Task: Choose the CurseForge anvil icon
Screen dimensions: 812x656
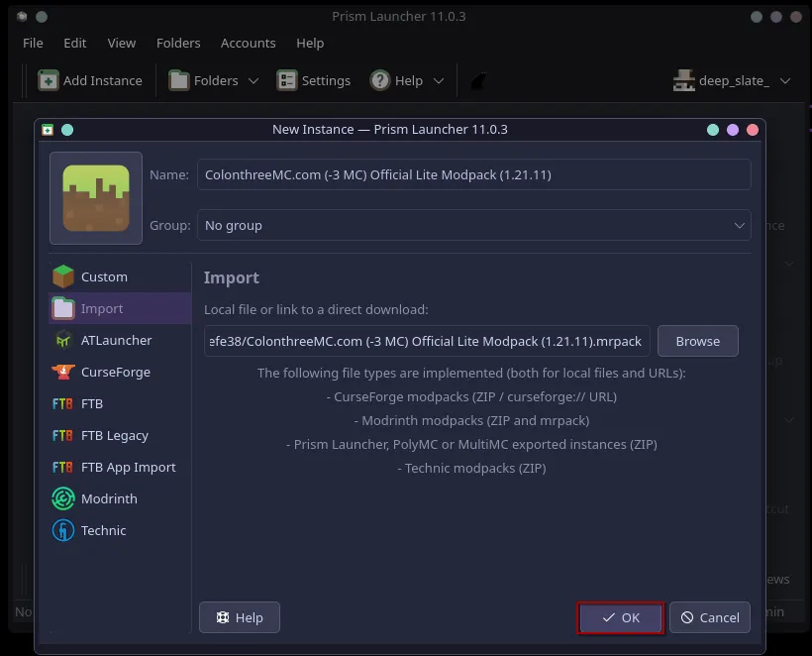Action: (x=63, y=372)
